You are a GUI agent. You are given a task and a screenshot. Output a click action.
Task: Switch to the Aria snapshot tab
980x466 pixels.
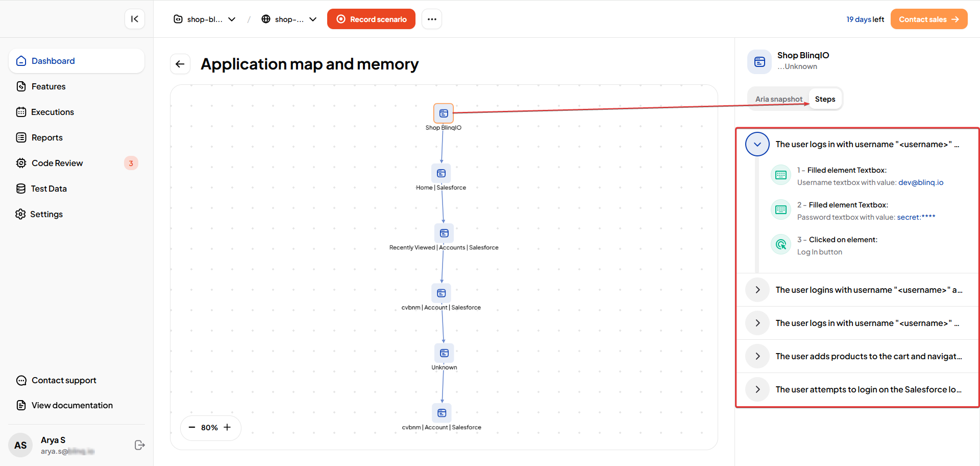(778, 99)
